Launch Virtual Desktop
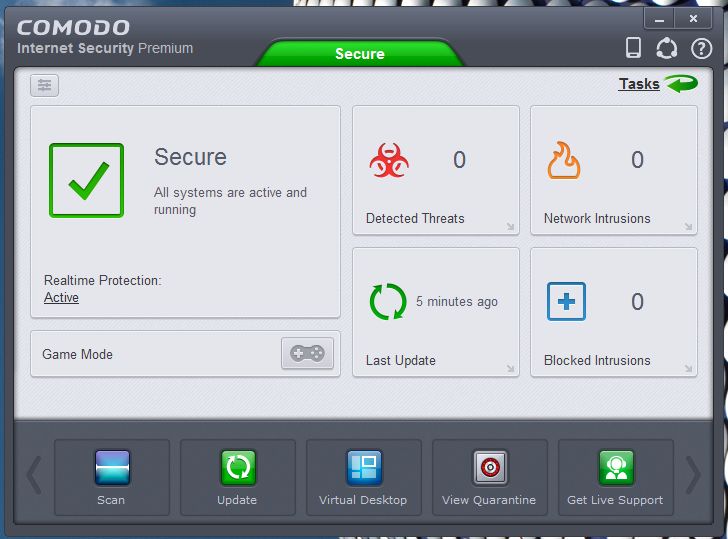This screenshot has width=728, height=539. tap(364, 477)
